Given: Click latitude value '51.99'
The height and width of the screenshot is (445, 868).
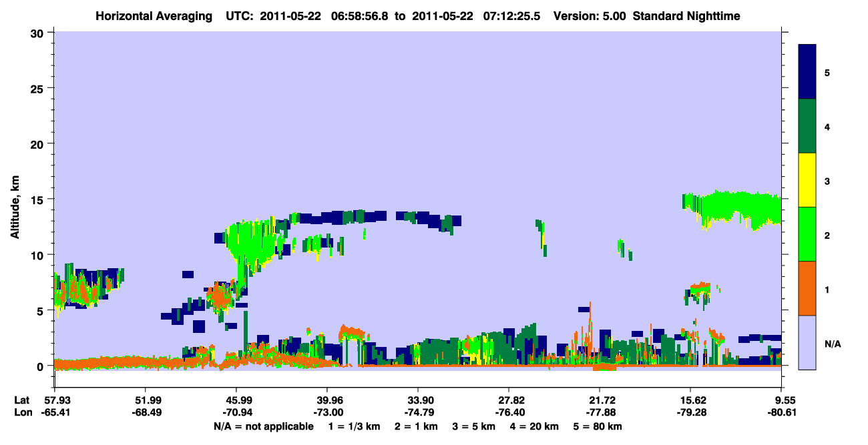Looking at the screenshot, I should (x=145, y=400).
